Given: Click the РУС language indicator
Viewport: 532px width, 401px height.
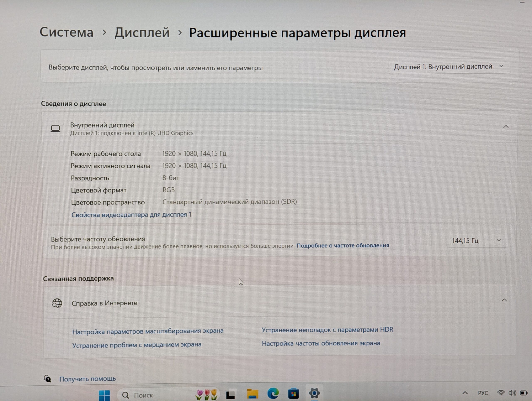Looking at the screenshot, I should coord(483,393).
